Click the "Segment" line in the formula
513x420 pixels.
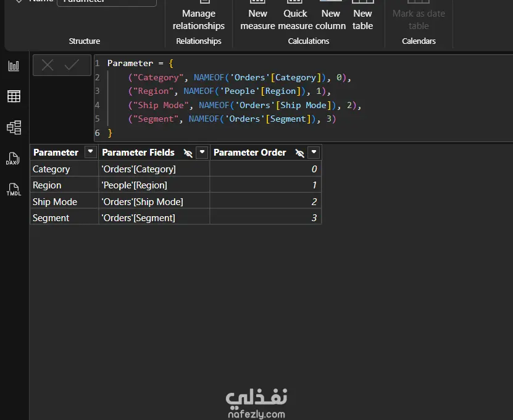(232, 119)
